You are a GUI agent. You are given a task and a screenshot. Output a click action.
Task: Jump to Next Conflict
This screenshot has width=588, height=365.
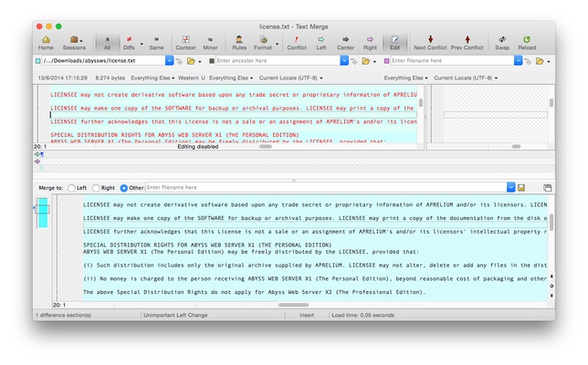tap(430, 43)
